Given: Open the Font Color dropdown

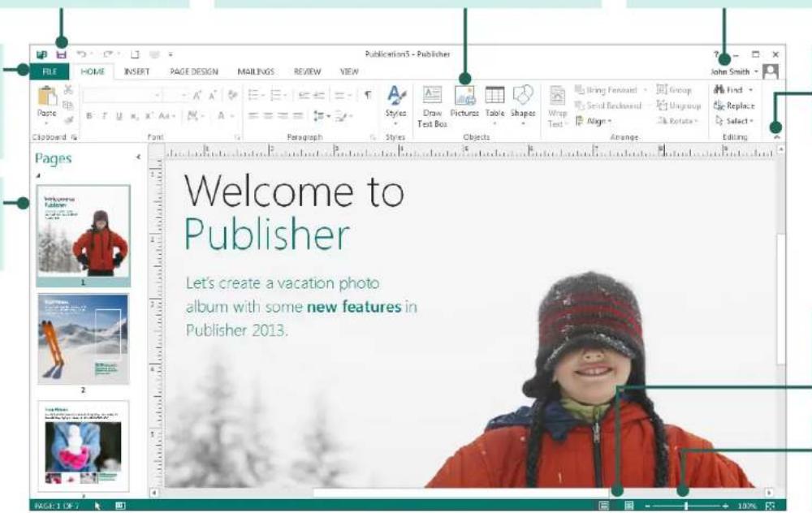Looking at the screenshot, I should click(x=224, y=116).
